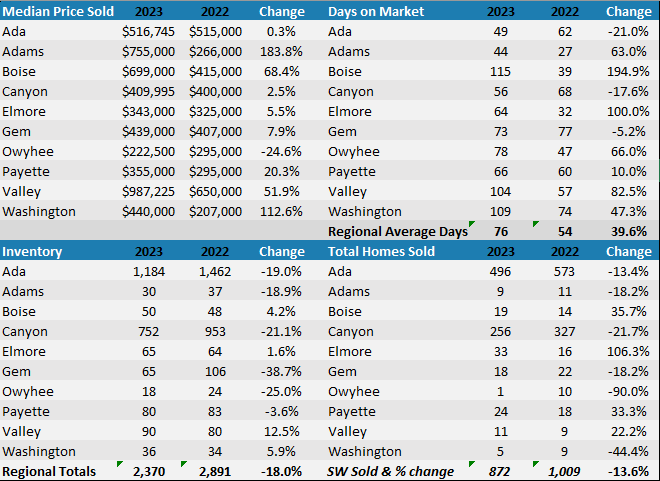Select Boise days on market change 194.9%
Image resolution: width=660 pixels, height=481 pixels.
pyautogui.click(x=626, y=71)
